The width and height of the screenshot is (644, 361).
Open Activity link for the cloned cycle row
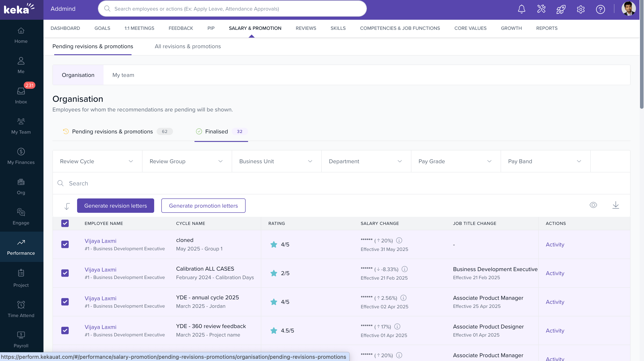click(555, 244)
